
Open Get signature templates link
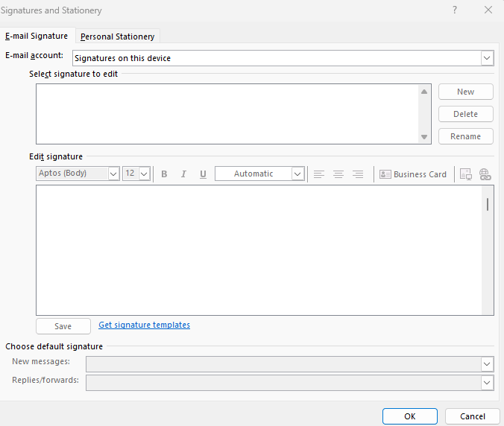(x=145, y=325)
